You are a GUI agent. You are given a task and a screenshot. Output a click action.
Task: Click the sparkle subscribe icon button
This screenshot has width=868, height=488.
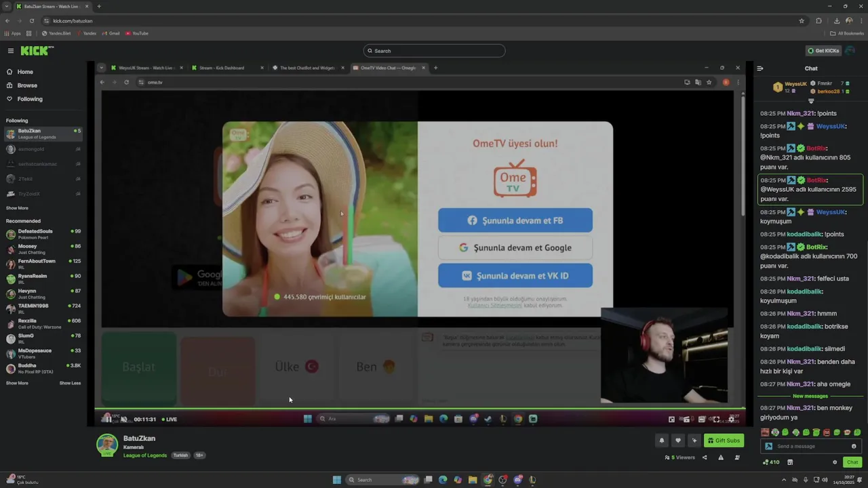coord(694,441)
